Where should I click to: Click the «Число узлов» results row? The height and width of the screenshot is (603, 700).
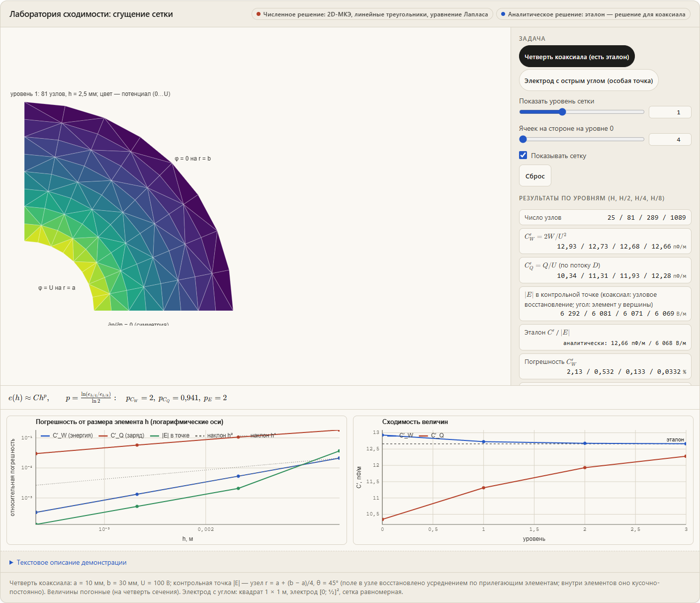[x=605, y=217]
